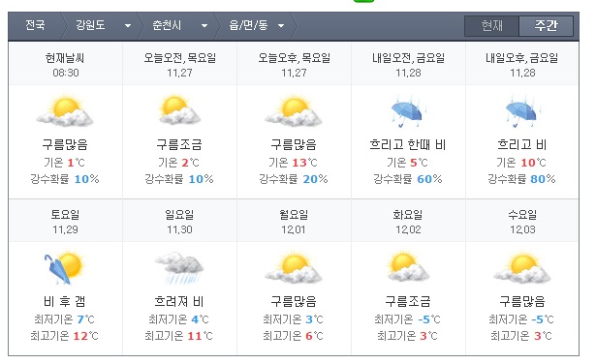Click Saturday's umbrella with sun icon
Image resolution: width=596 pixels, height=364 pixels.
pyautogui.click(x=64, y=268)
